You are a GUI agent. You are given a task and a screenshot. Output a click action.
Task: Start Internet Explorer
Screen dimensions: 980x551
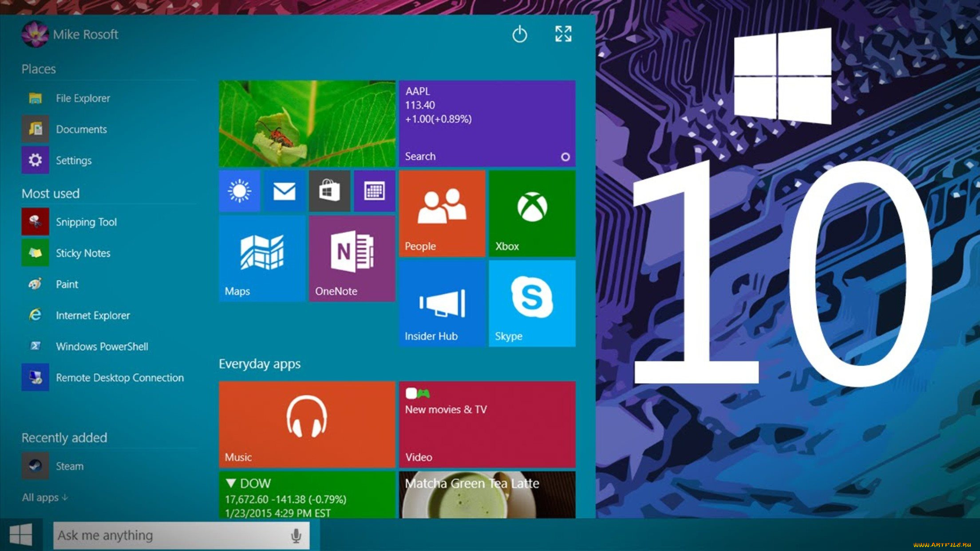(x=92, y=315)
